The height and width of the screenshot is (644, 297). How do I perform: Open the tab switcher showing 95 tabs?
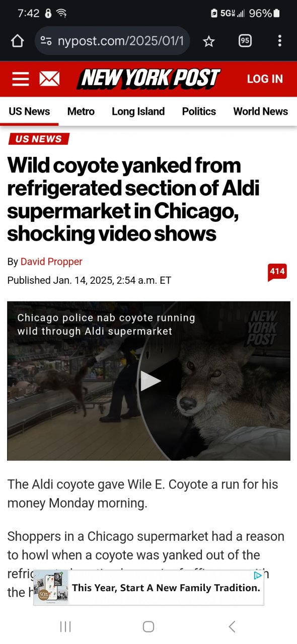[x=245, y=41]
